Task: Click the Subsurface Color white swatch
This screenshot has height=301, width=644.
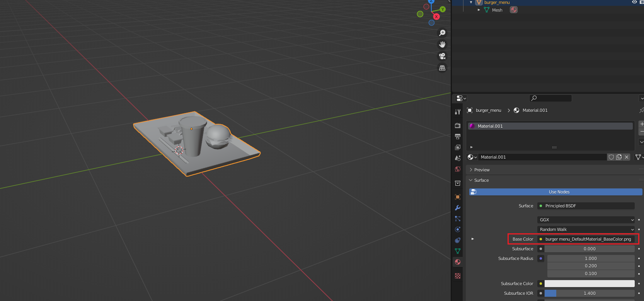Action: click(x=589, y=284)
